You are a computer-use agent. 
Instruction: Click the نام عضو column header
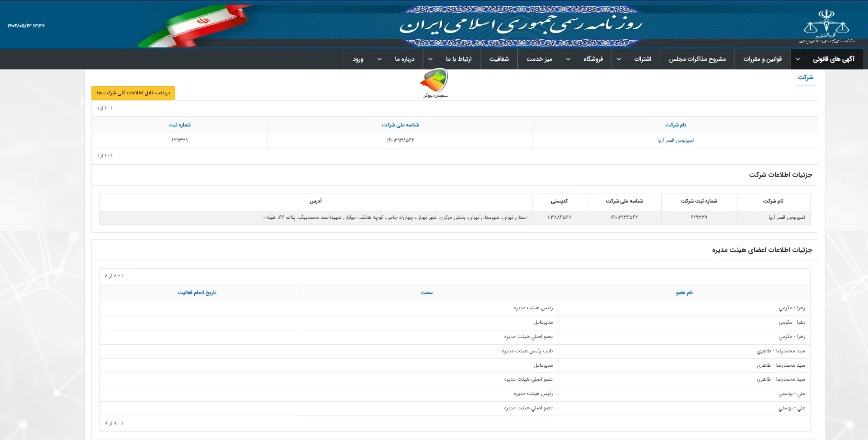point(685,293)
